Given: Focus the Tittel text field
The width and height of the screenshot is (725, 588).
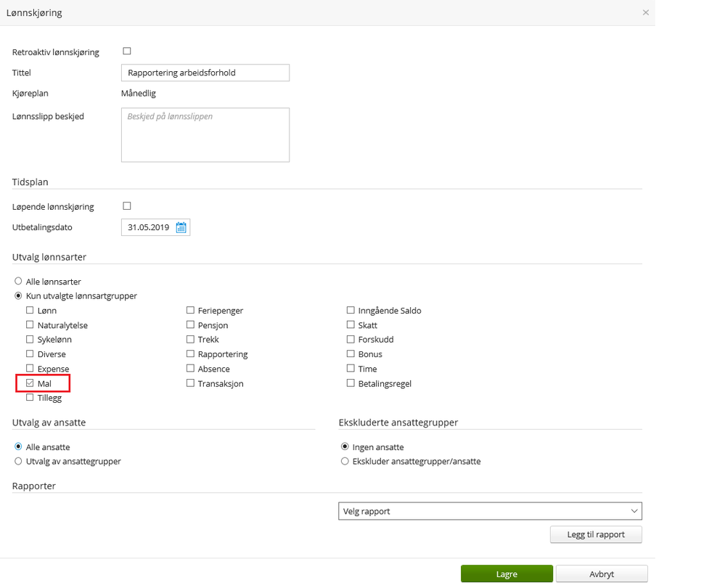Looking at the screenshot, I should [x=205, y=73].
